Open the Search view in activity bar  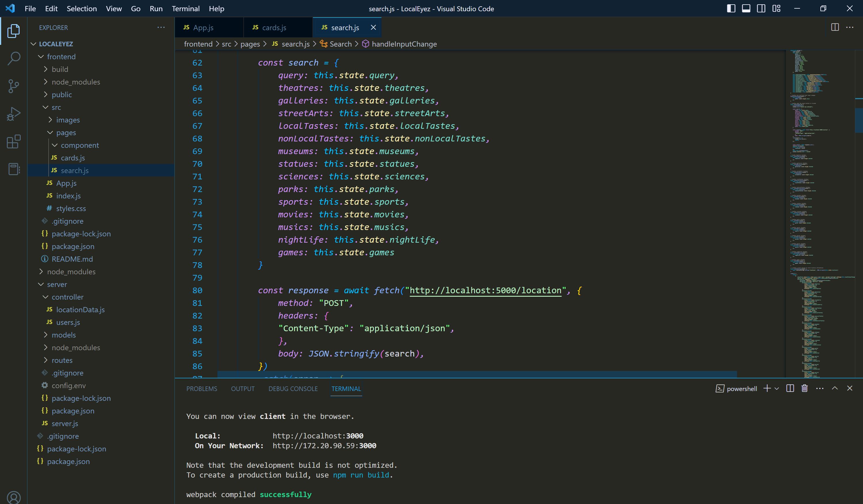(14, 59)
